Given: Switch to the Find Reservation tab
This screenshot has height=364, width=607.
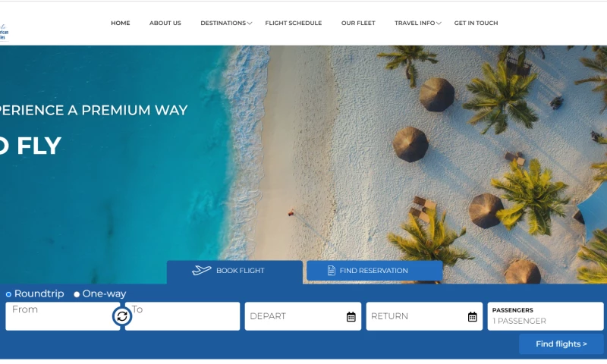Looking at the screenshot, I should click(x=374, y=271).
